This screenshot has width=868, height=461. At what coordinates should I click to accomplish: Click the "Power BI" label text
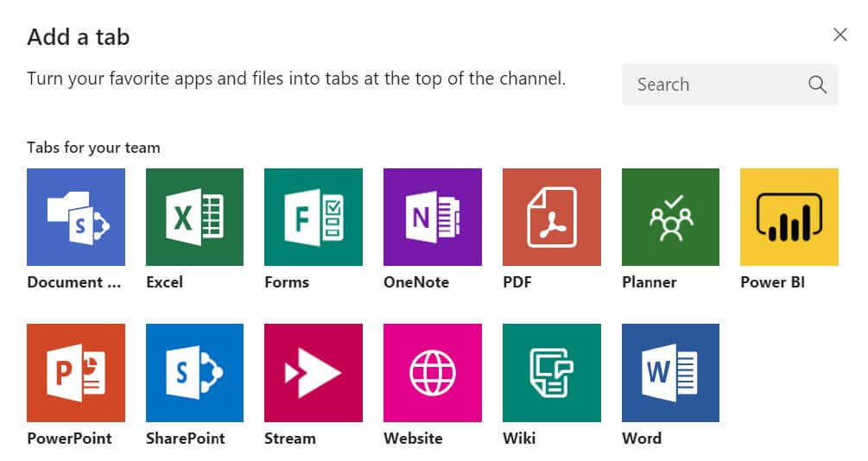click(x=773, y=282)
